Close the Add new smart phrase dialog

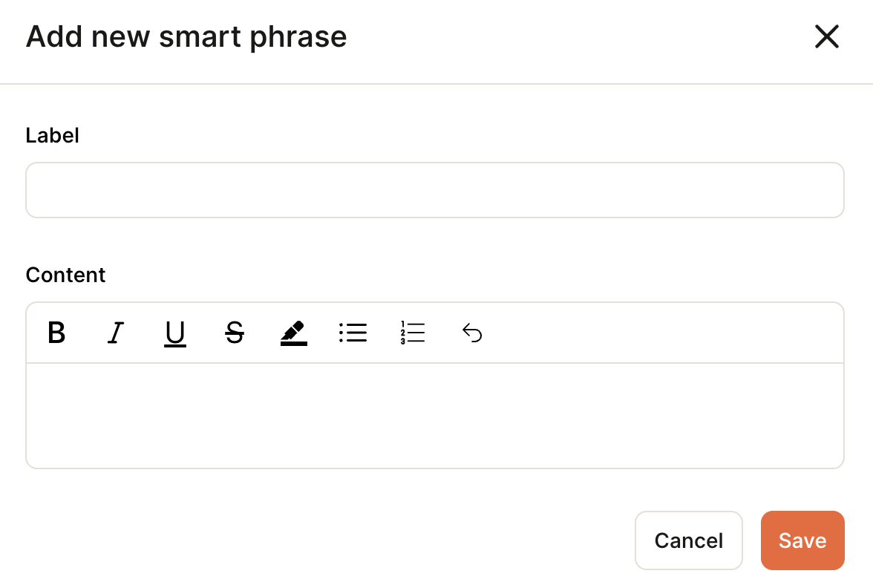coord(827,37)
